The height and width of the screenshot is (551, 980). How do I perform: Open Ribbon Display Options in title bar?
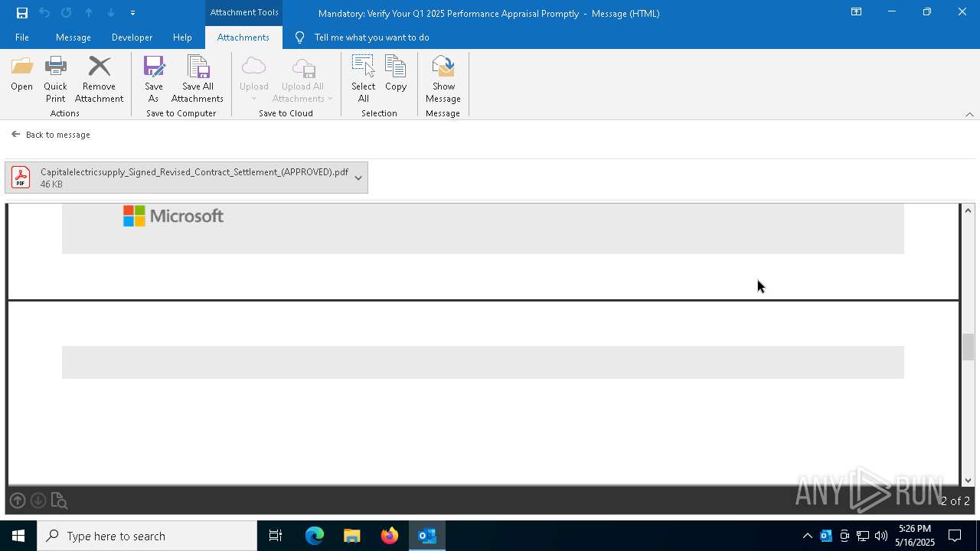tap(856, 12)
